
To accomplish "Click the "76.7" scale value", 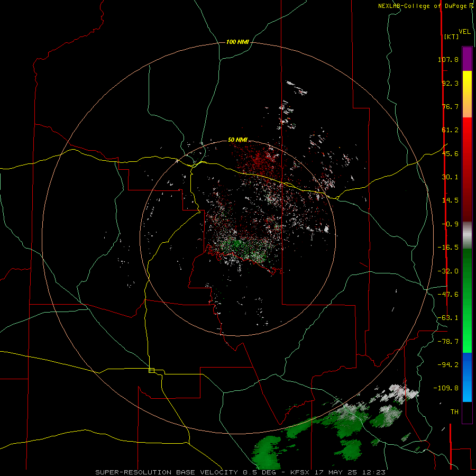I will (450, 106).
